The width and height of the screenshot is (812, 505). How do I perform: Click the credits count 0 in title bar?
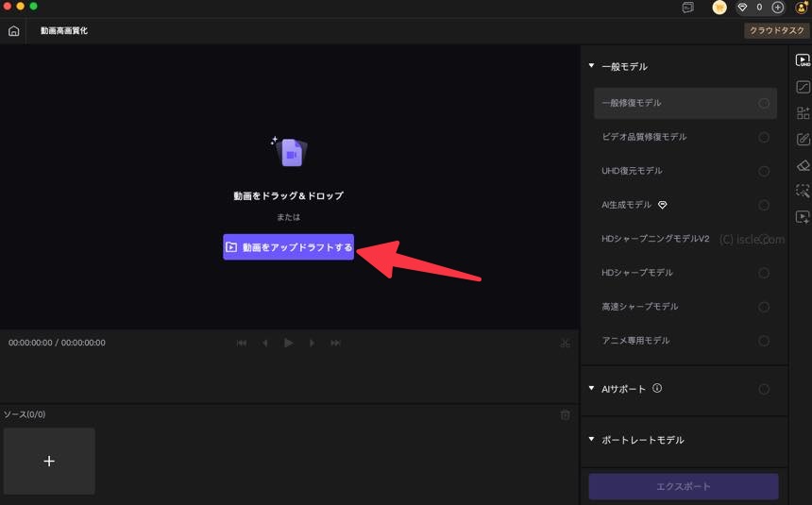click(x=759, y=8)
